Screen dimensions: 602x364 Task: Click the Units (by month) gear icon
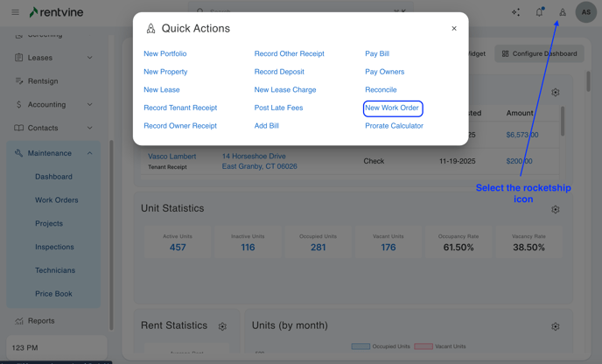coord(555,326)
